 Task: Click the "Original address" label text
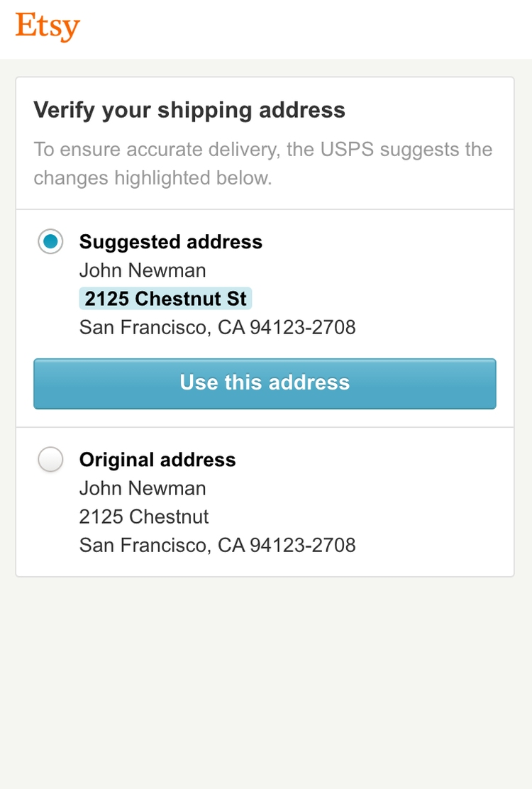click(157, 460)
